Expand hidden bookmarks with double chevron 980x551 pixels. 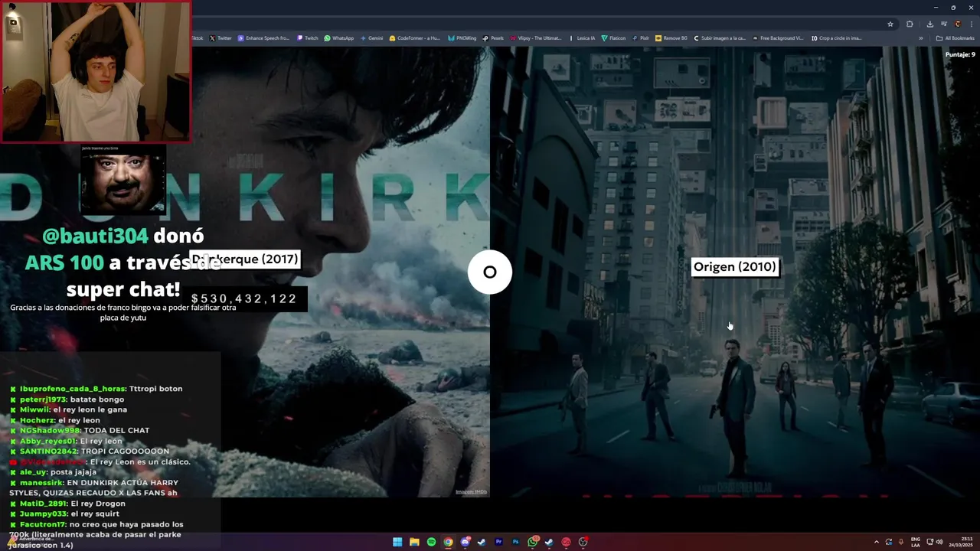click(x=921, y=38)
